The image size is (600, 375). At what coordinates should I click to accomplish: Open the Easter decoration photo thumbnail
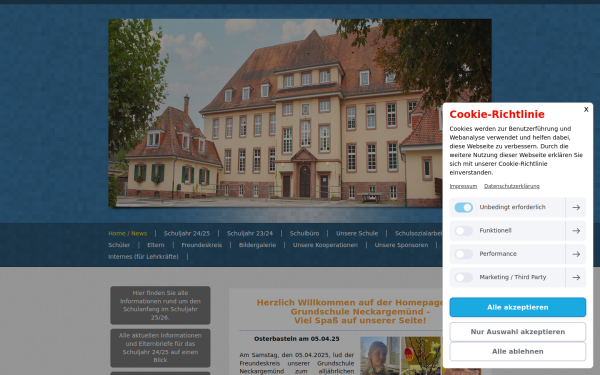[421, 356]
